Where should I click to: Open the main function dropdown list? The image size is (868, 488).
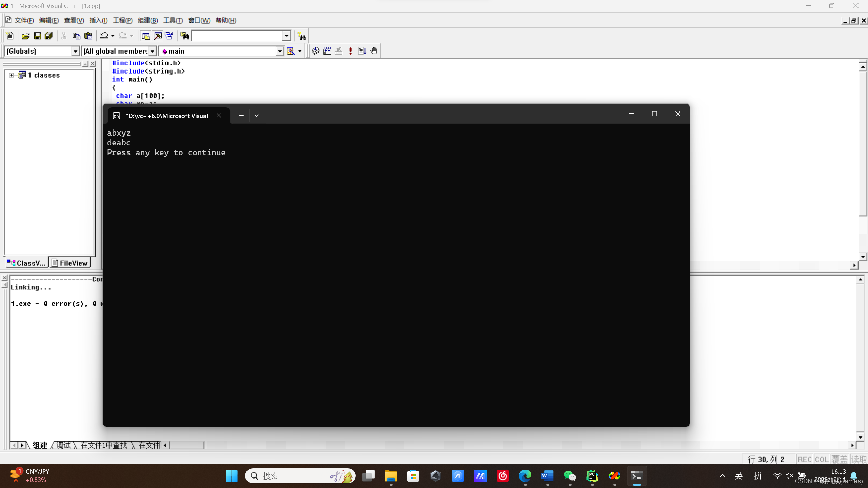279,51
